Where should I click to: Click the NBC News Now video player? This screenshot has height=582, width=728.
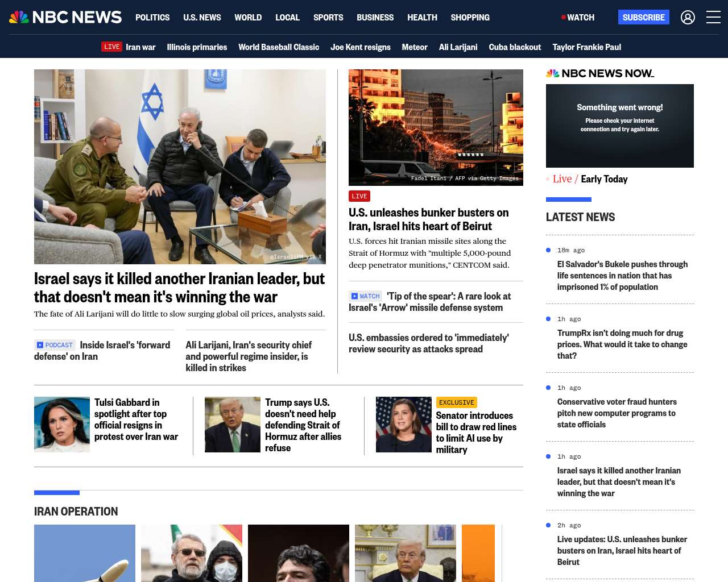pos(620,126)
